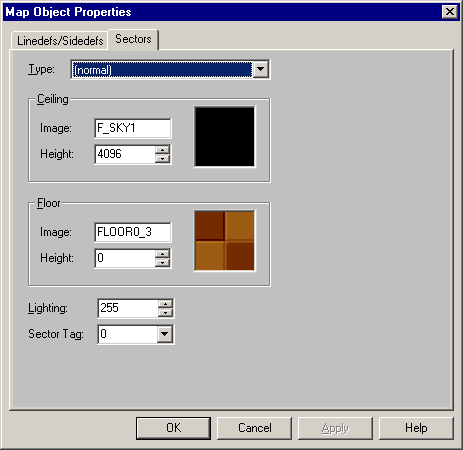Focus the floor Image field FLOOR0_3
Image resolution: width=463 pixels, height=450 pixels.
[x=133, y=232]
